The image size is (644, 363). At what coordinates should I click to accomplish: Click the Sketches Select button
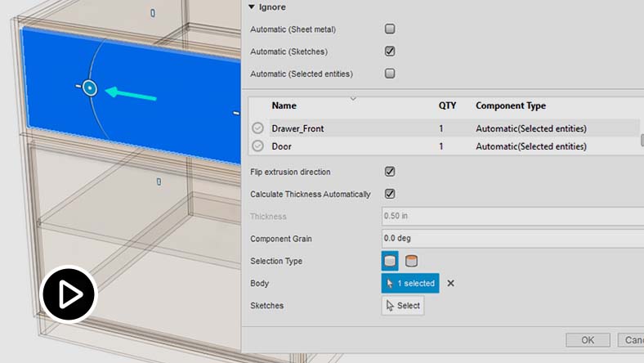(x=403, y=306)
